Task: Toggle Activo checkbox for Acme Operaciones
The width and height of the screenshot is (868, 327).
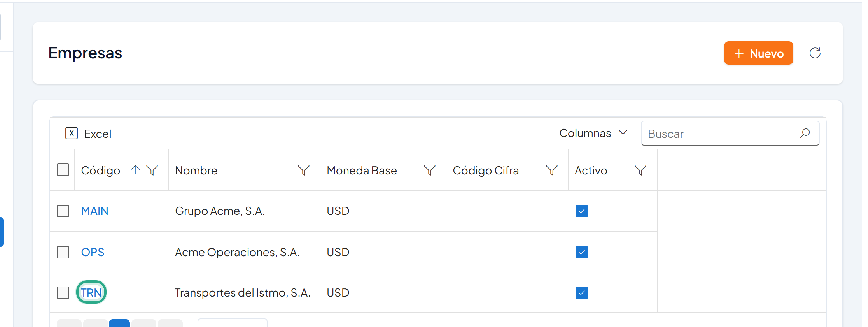Action: point(582,252)
